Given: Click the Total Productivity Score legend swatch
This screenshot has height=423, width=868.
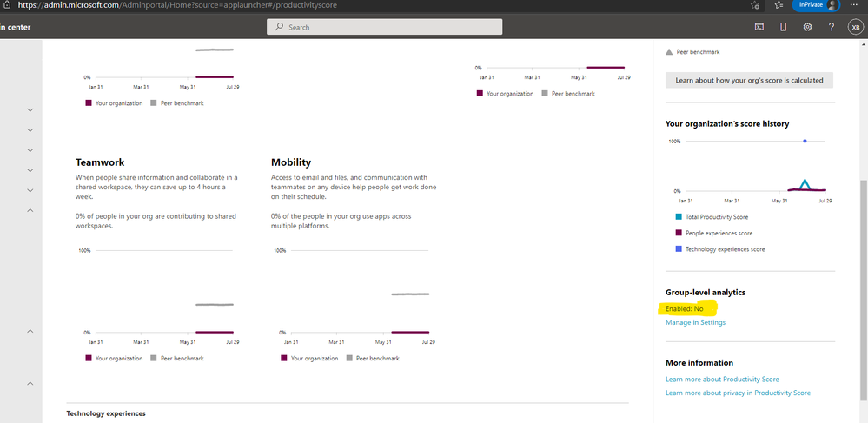Looking at the screenshot, I should [679, 217].
